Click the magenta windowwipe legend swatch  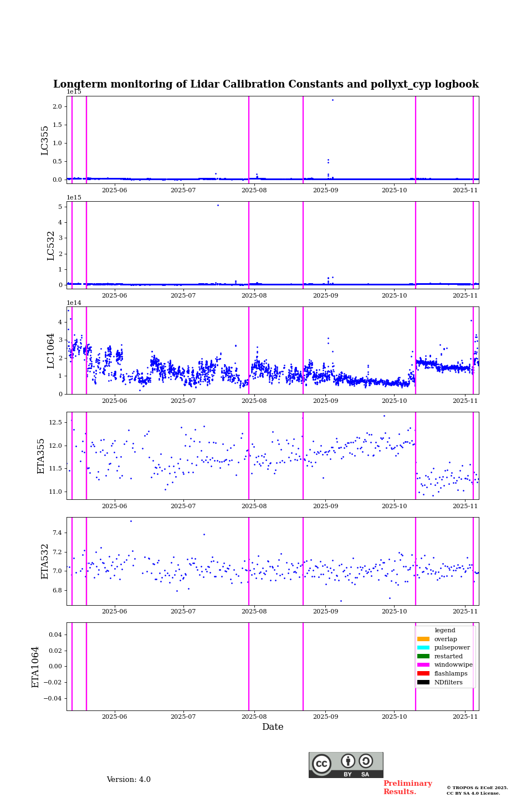click(423, 665)
